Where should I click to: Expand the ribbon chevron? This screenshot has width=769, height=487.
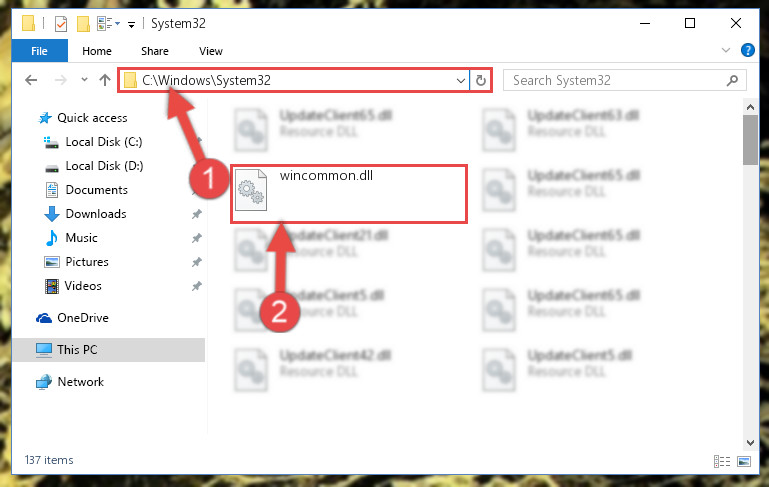click(x=726, y=50)
